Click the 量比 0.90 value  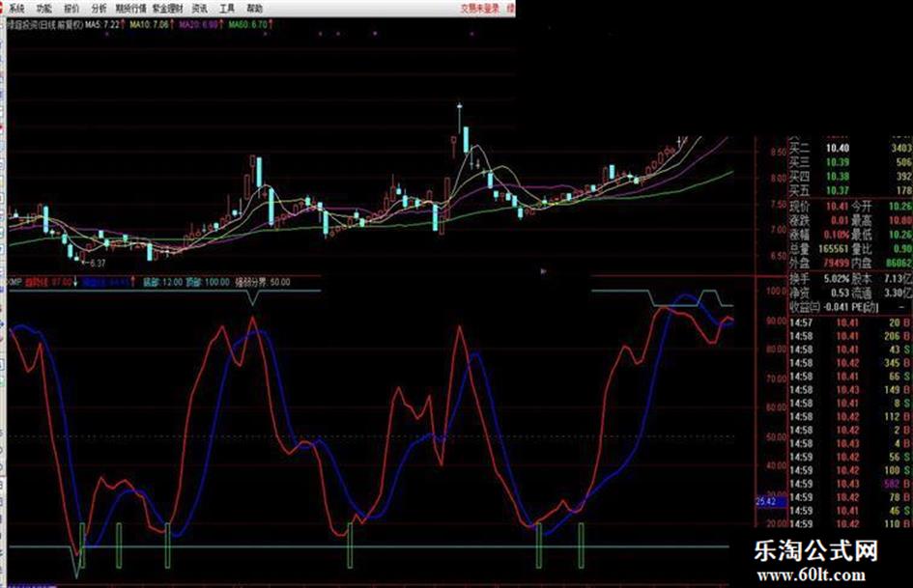click(902, 248)
